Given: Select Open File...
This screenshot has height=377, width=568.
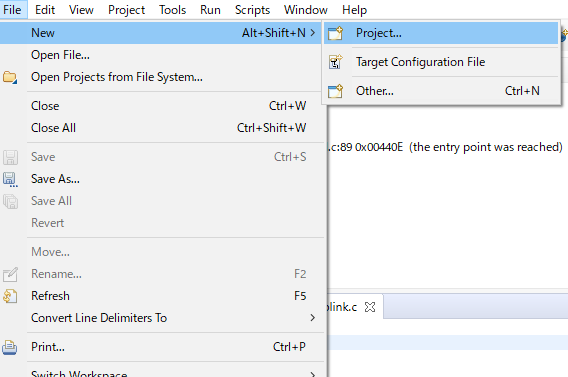Looking at the screenshot, I should pyautogui.click(x=160, y=55).
